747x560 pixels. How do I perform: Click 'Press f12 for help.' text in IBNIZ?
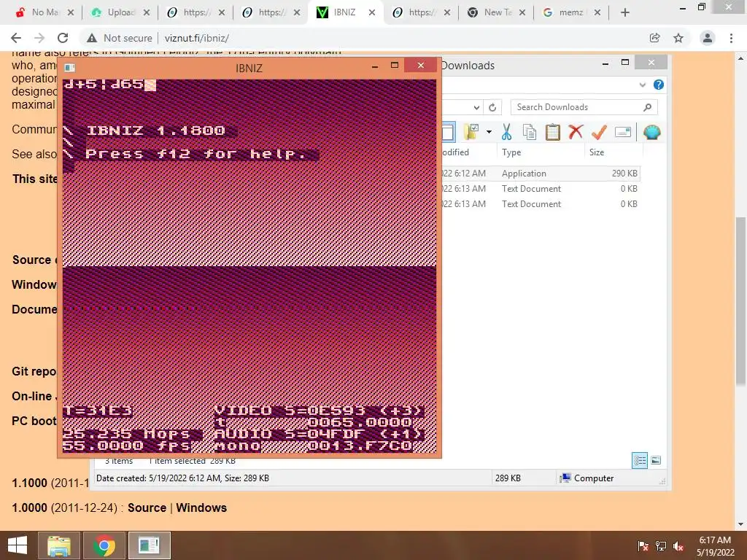point(196,154)
